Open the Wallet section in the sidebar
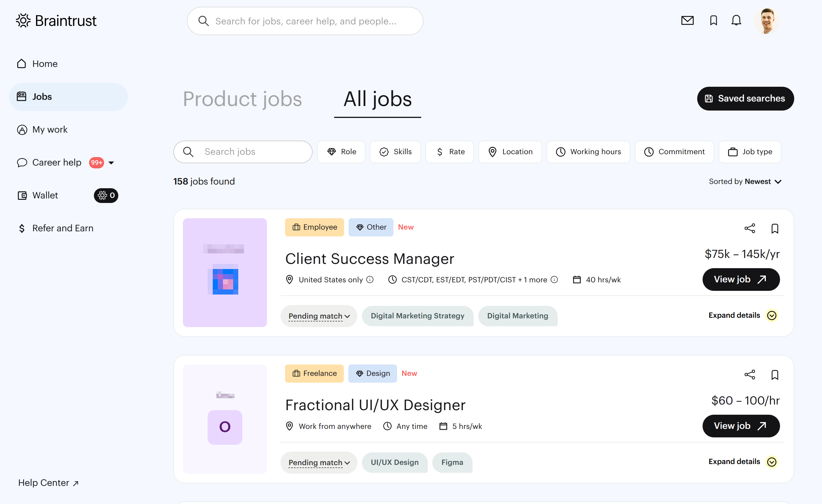 45,195
